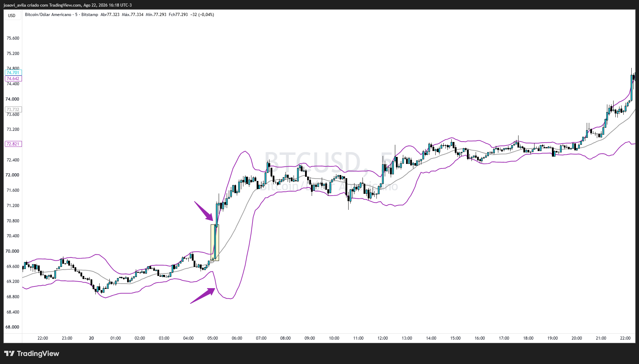Click the 07:00 time axis label

pos(261,338)
